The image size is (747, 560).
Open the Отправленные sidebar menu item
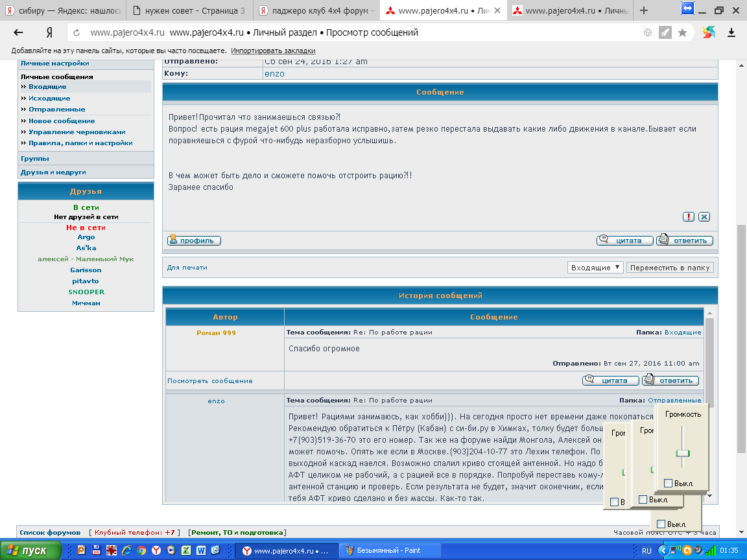coord(56,109)
